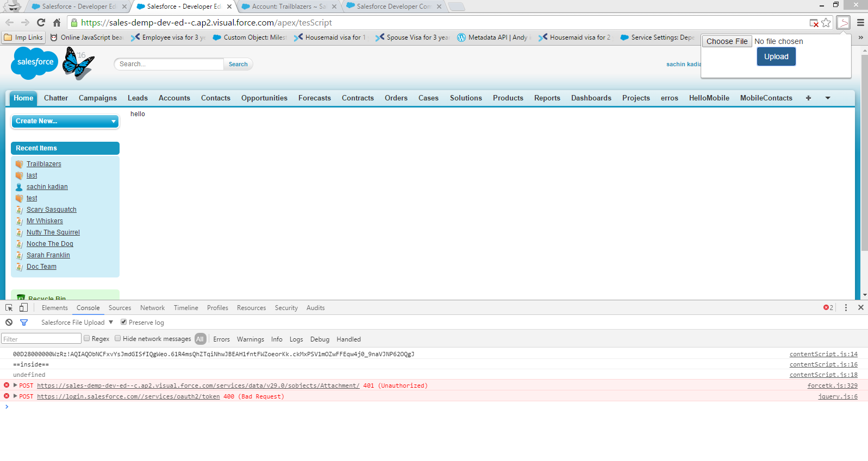
Task: Open the Scary Sasquatch recent item
Action: coord(52,210)
